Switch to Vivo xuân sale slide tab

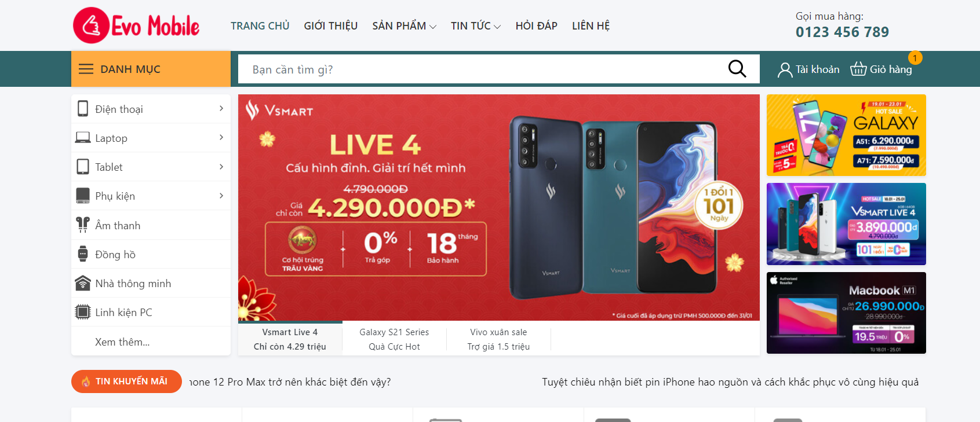click(498, 339)
